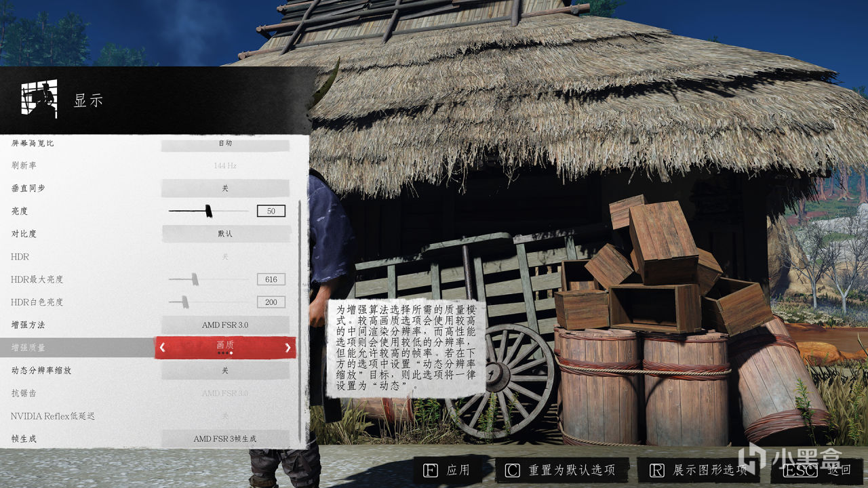Toggle 垂直同步 from 关 to on
The height and width of the screenshot is (488, 868).
(x=226, y=188)
